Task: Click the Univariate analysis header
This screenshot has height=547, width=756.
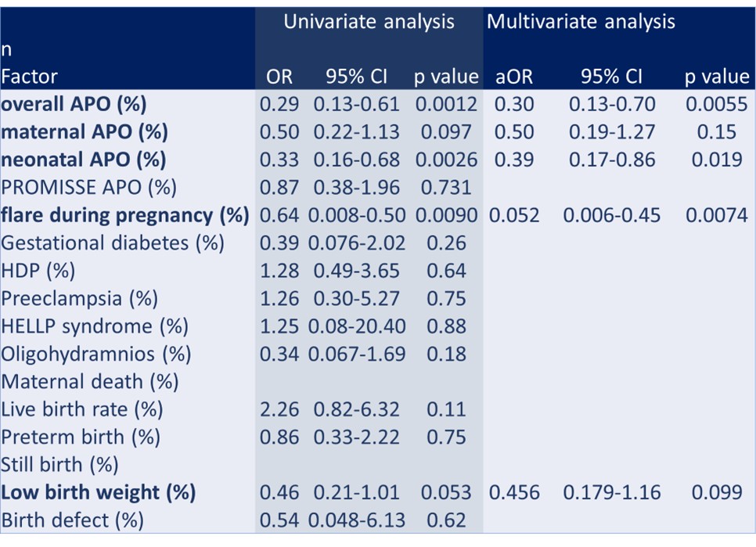Action: pyautogui.click(x=369, y=22)
